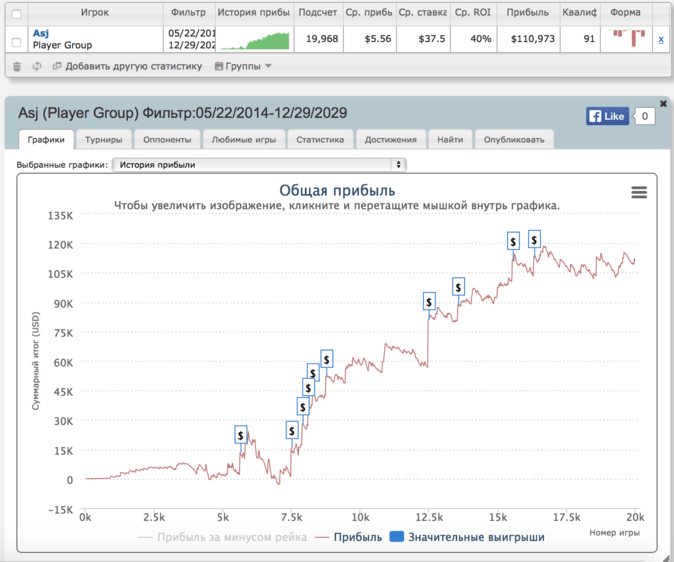This screenshot has height=562, width=674.
Task: Toggle Прибыль за минусом рейка series in legend
Action: [x=219, y=537]
